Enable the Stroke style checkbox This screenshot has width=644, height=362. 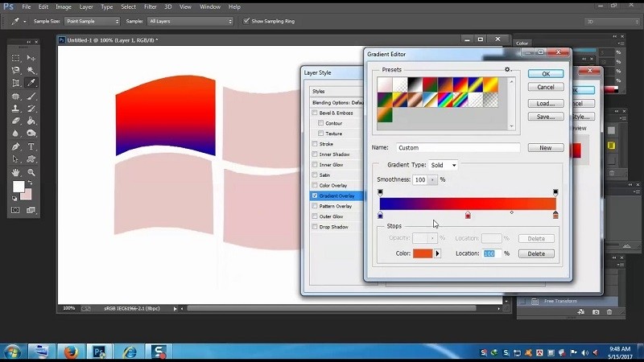[315, 144]
